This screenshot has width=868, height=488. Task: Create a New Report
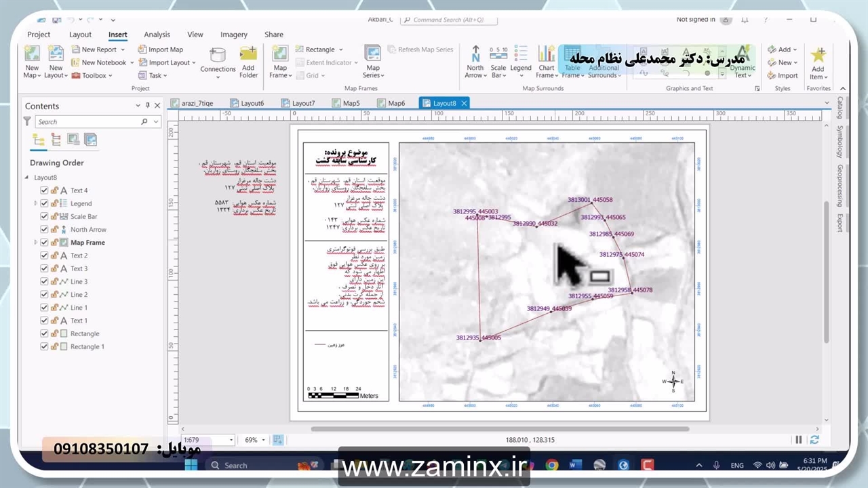click(98, 49)
